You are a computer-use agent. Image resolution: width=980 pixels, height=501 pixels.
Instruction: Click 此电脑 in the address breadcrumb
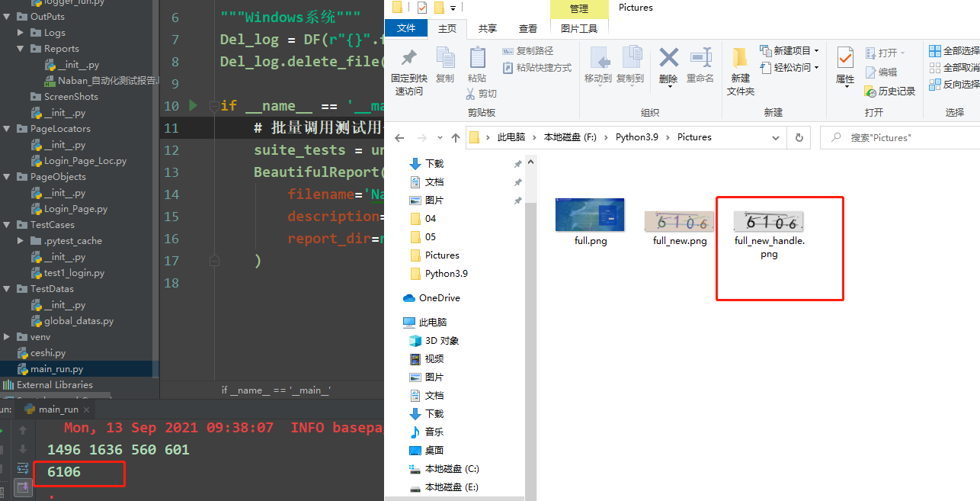[x=511, y=138]
